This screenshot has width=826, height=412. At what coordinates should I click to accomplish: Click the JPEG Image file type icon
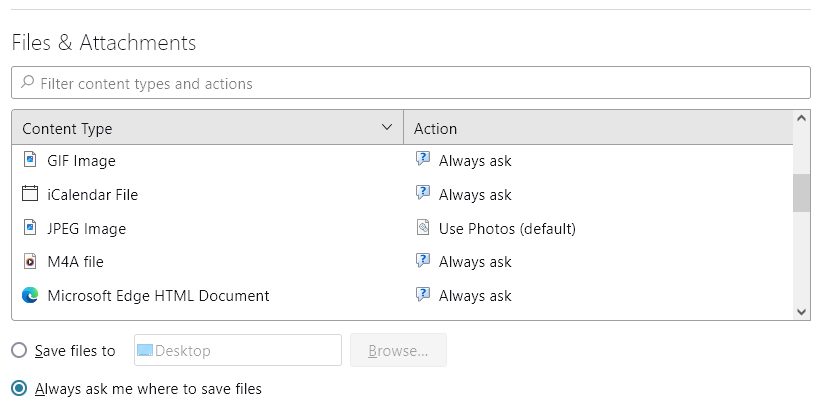(x=30, y=228)
